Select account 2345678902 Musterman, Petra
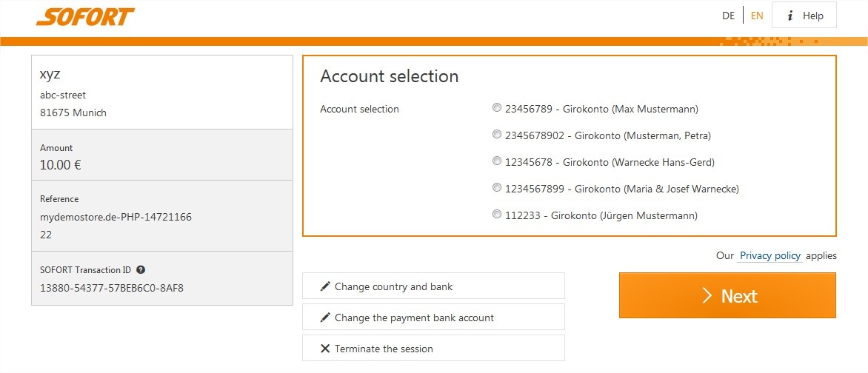Screen dimensions: 868x373 pos(496,135)
